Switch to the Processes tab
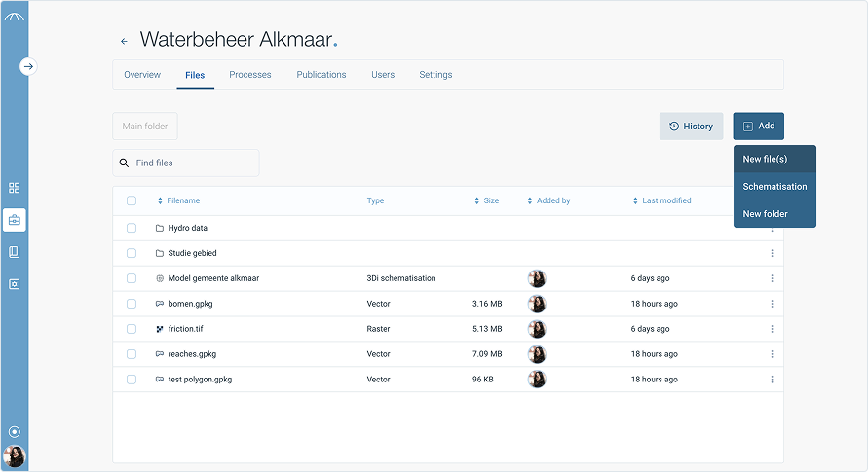The height and width of the screenshot is (472, 868). click(x=250, y=75)
